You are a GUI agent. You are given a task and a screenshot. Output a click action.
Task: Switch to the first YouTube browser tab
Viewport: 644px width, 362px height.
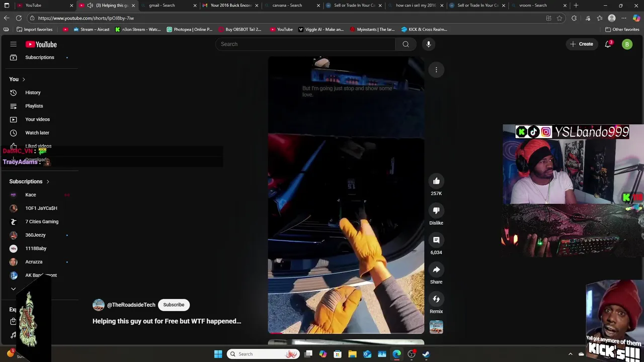[x=44, y=6]
